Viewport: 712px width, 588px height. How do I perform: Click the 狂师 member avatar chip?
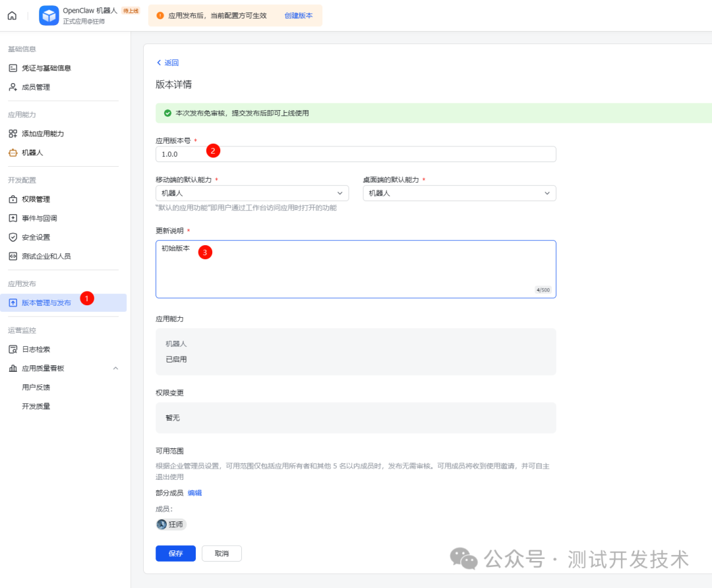(171, 524)
